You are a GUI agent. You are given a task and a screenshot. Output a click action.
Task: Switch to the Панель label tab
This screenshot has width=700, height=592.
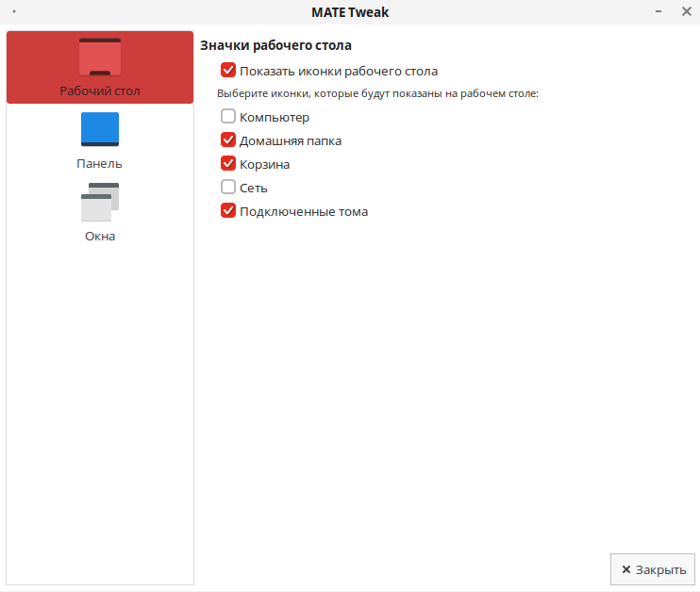click(100, 163)
